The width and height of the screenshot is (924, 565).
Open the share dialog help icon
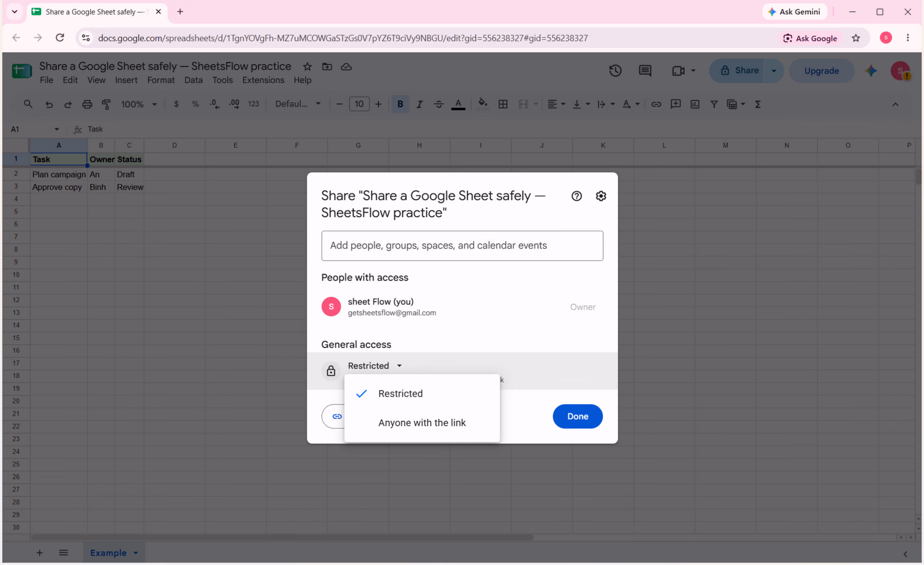click(576, 196)
